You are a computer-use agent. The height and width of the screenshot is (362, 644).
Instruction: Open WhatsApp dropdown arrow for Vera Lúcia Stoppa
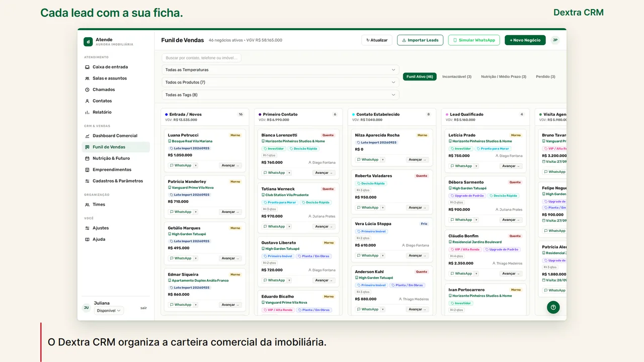point(383,255)
